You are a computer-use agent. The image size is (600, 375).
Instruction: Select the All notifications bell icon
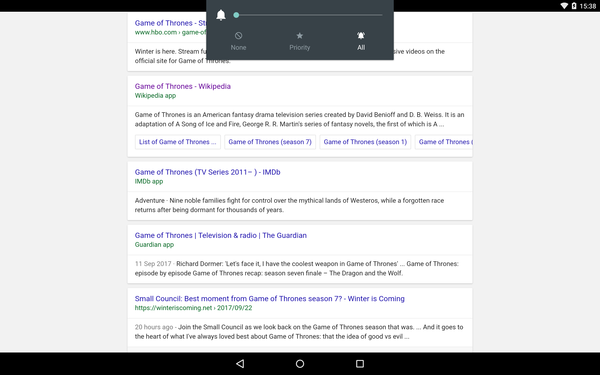point(361,36)
